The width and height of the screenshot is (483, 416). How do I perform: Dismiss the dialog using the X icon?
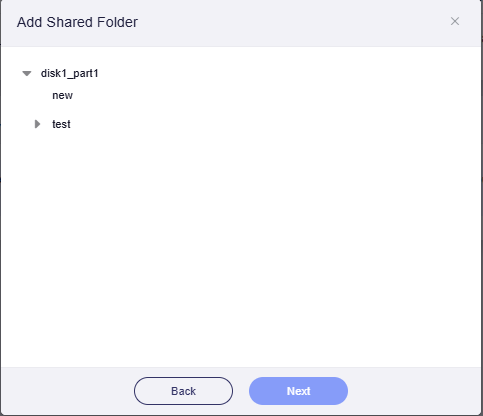pos(455,21)
